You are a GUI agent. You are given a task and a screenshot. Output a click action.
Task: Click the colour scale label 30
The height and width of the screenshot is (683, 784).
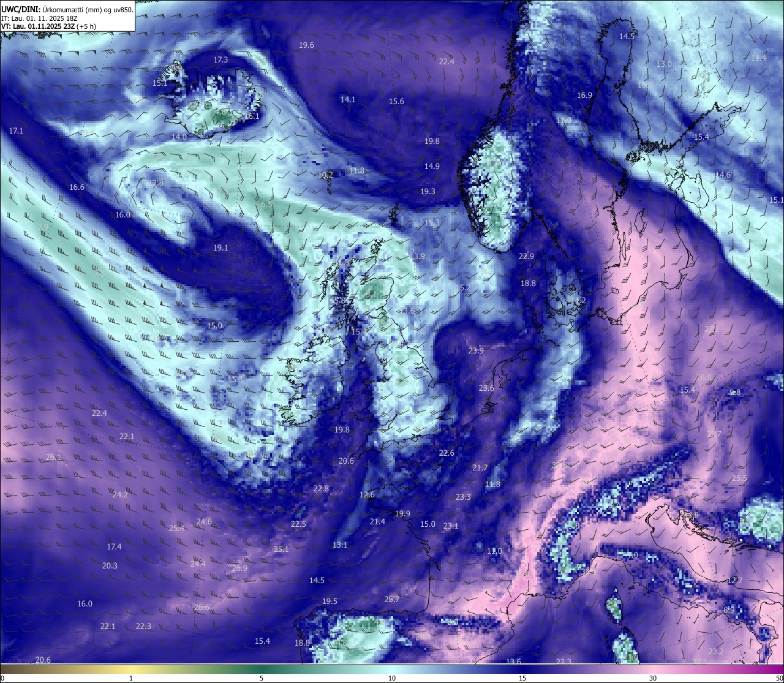[x=653, y=678]
